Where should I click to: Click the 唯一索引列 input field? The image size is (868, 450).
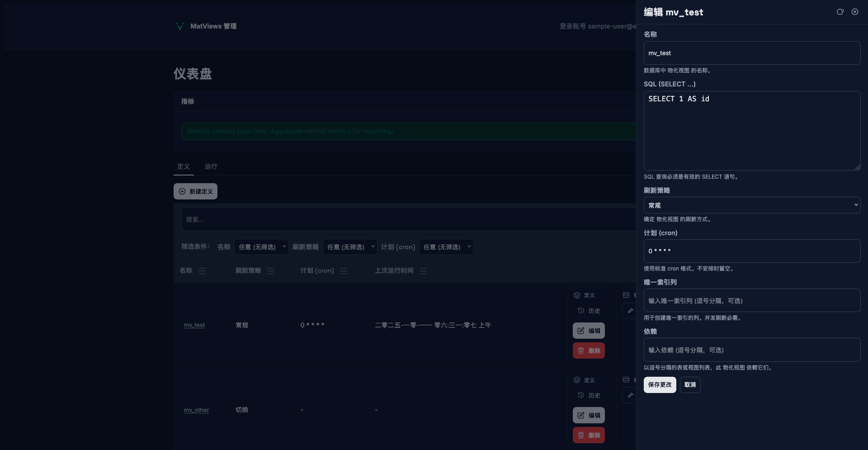[751, 300]
